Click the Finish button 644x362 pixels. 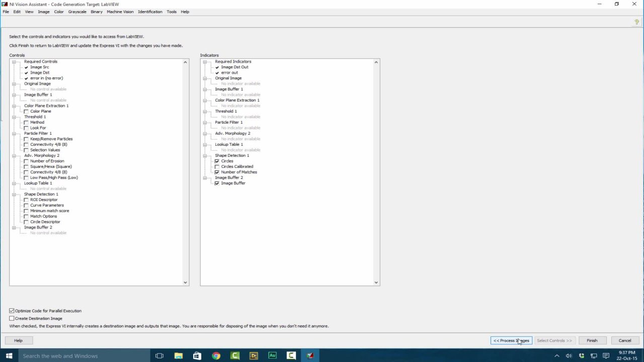(592, 340)
